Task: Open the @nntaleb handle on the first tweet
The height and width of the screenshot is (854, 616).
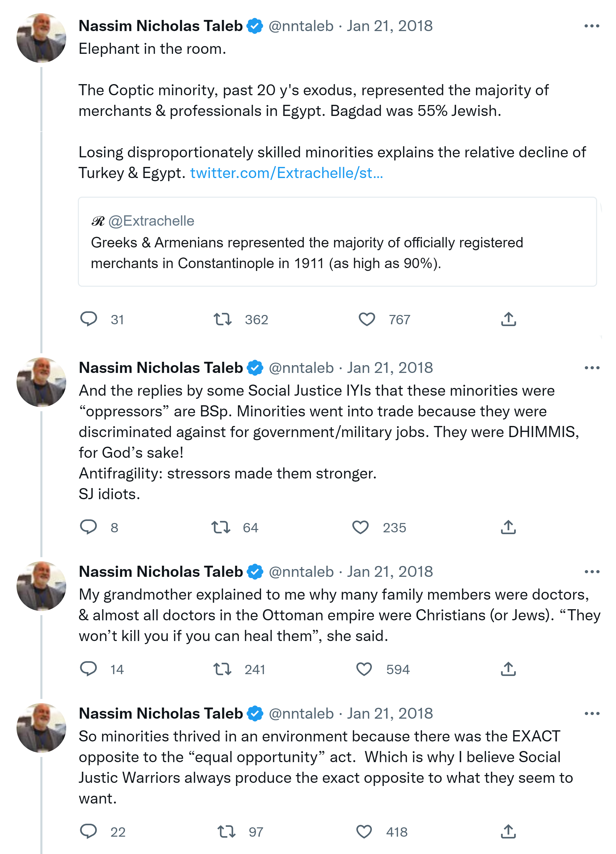Action: 301,26
